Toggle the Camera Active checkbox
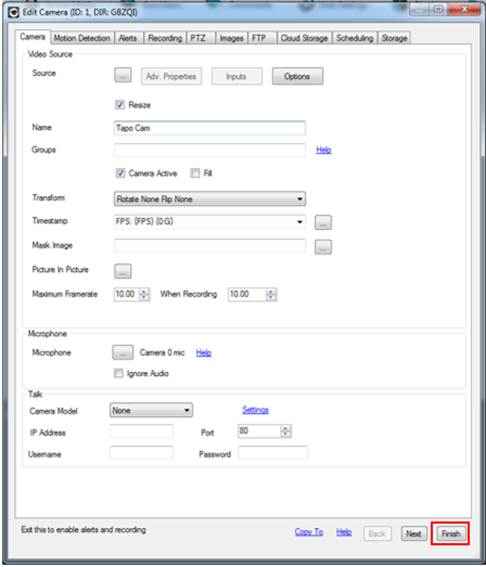Screen dimensions: 486x567 coord(120,173)
